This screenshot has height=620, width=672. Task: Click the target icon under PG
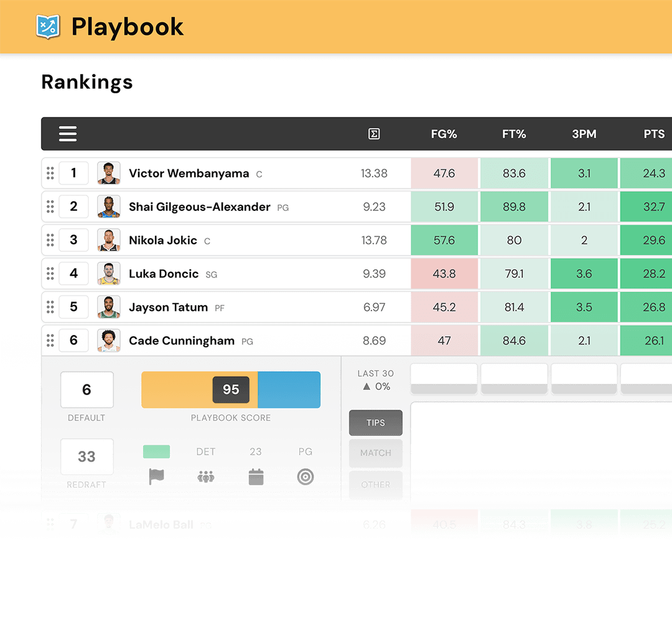point(306,477)
